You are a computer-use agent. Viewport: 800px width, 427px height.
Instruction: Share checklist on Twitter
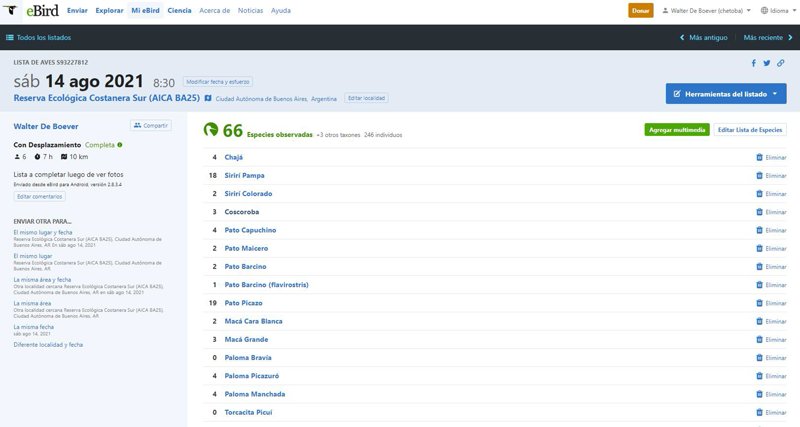[767, 63]
